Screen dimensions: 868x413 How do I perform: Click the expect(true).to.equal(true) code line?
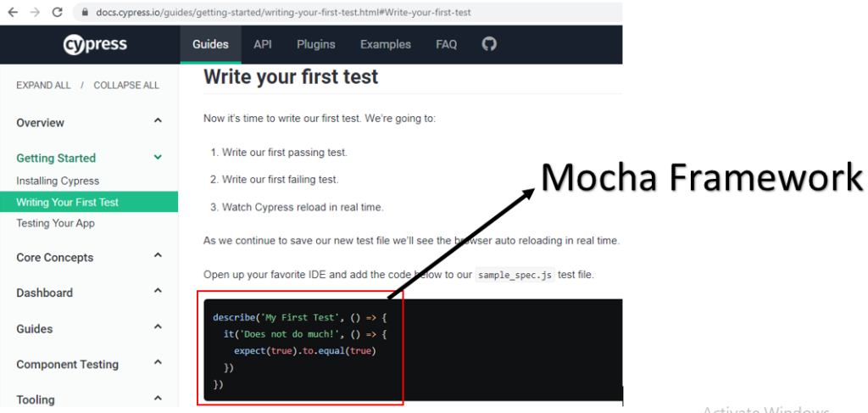coord(305,351)
